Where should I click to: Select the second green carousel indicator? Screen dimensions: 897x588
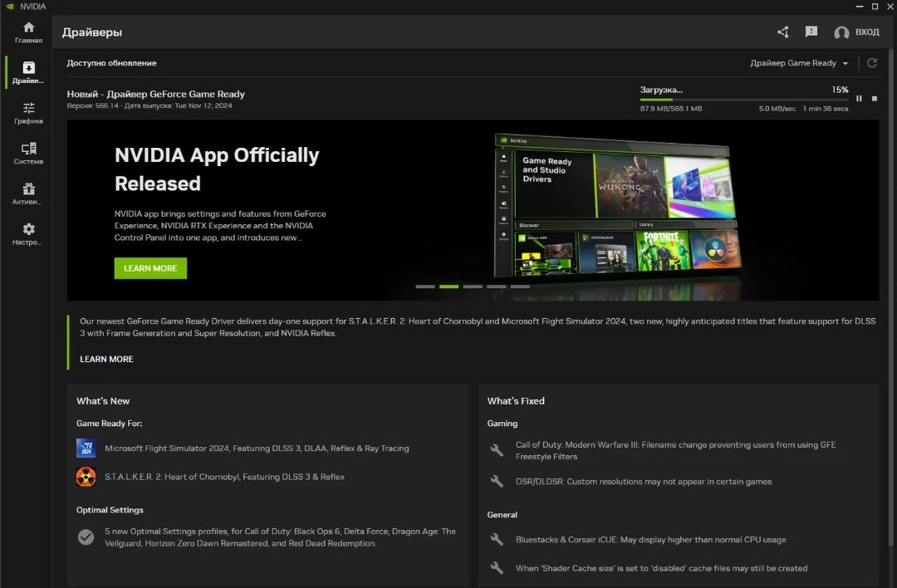tap(449, 287)
